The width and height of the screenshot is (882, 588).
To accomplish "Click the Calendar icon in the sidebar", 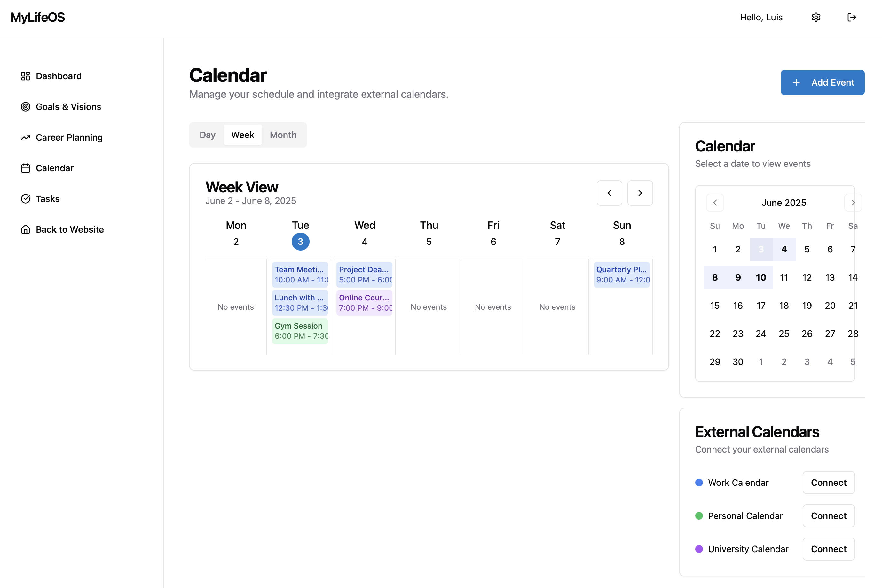I will pos(26,168).
